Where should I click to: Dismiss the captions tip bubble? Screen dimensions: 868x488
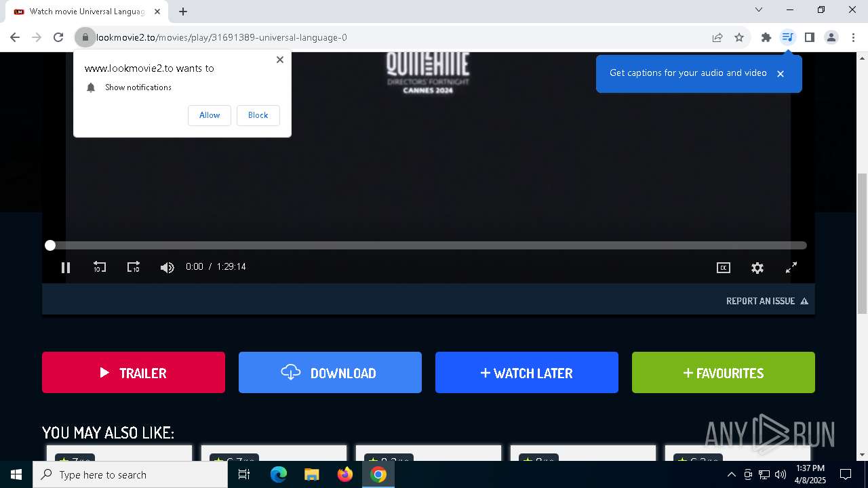pos(781,73)
